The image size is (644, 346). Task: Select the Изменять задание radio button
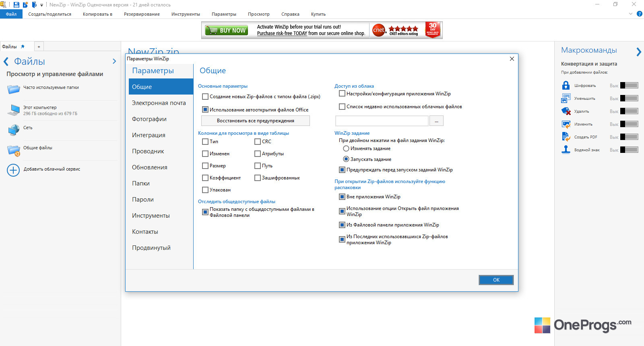tap(346, 148)
